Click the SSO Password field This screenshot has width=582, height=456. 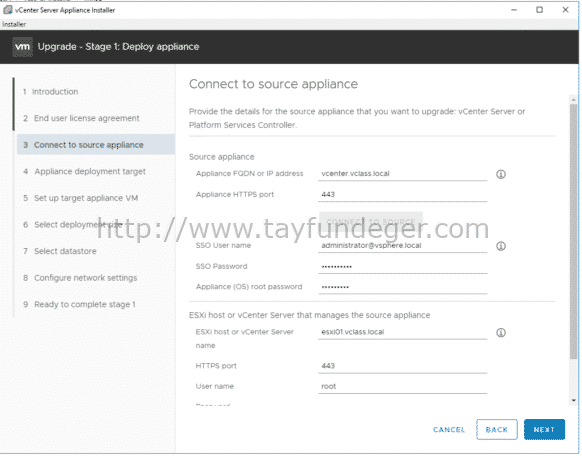[402, 266]
